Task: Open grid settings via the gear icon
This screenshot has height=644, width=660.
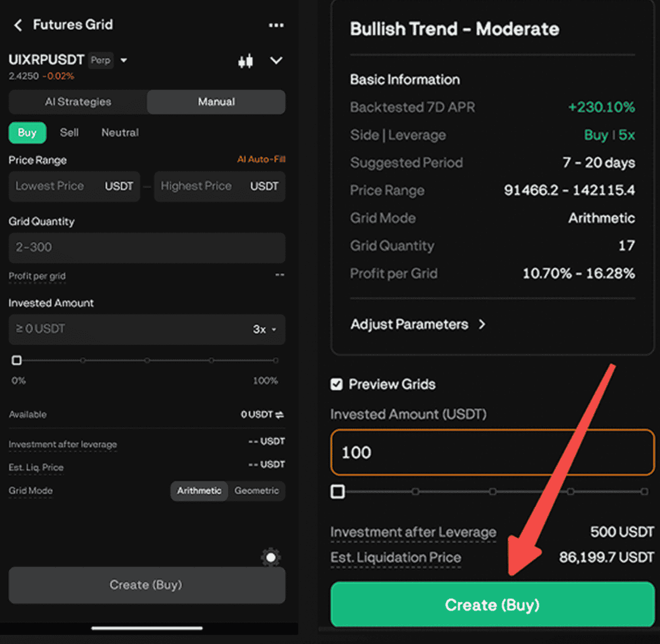Action: [270, 557]
